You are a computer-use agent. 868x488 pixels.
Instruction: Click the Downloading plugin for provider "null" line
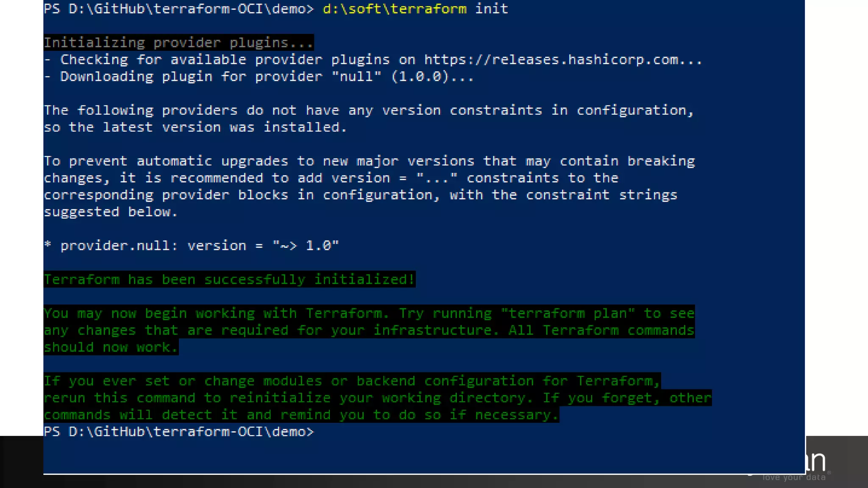point(259,77)
